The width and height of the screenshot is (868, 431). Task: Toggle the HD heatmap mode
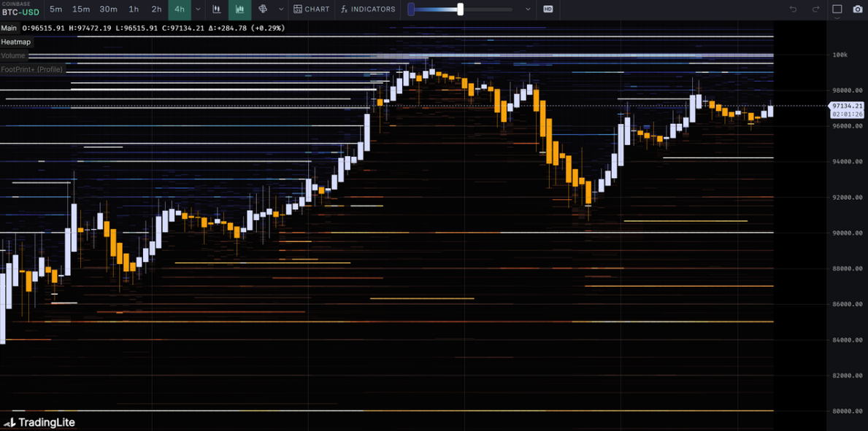(x=548, y=9)
